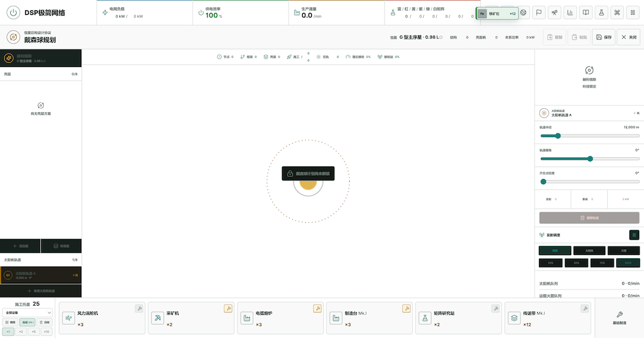
Task: Select the ×10 build multiplier
Action: (x=46, y=332)
